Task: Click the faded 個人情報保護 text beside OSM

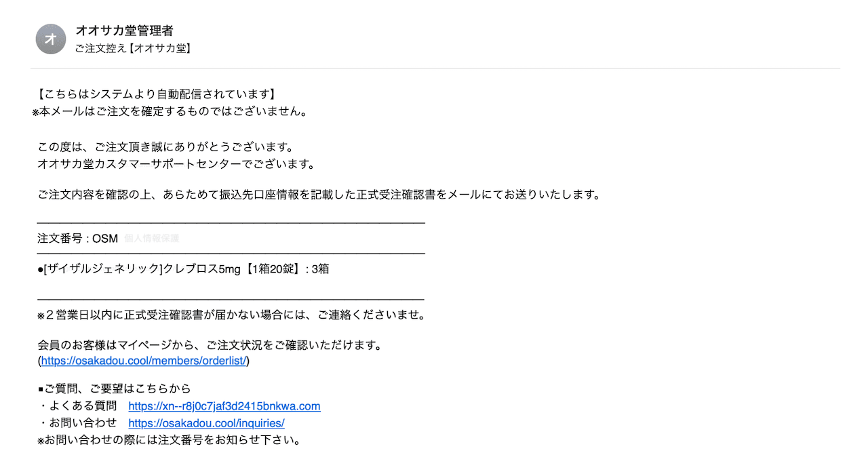Action: 151,239
